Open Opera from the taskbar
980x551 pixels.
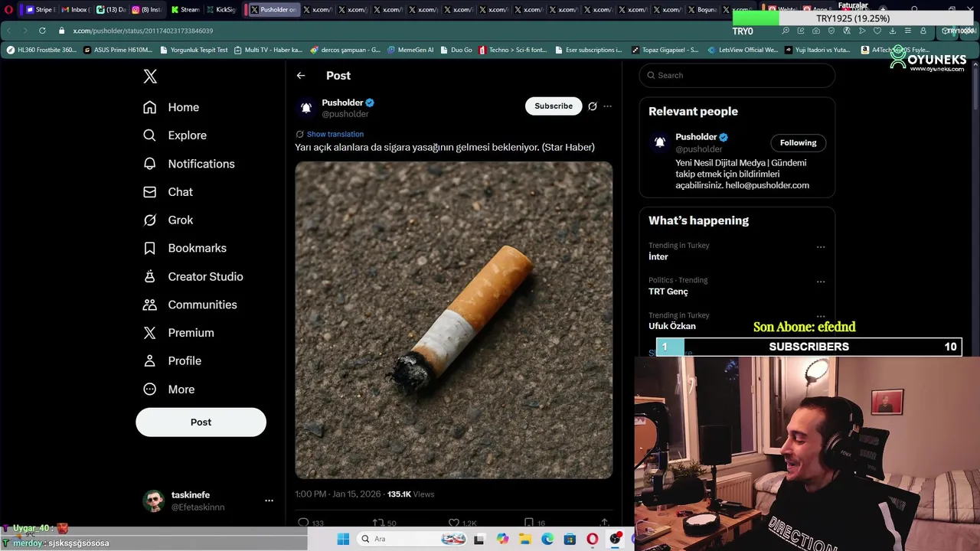coord(593,539)
